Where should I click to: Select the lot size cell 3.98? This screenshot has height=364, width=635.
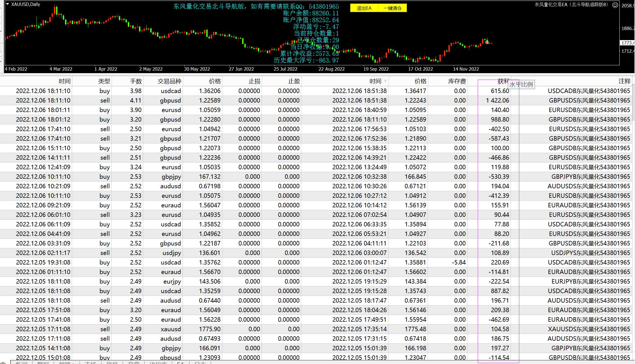pyautogui.click(x=136, y=91)
